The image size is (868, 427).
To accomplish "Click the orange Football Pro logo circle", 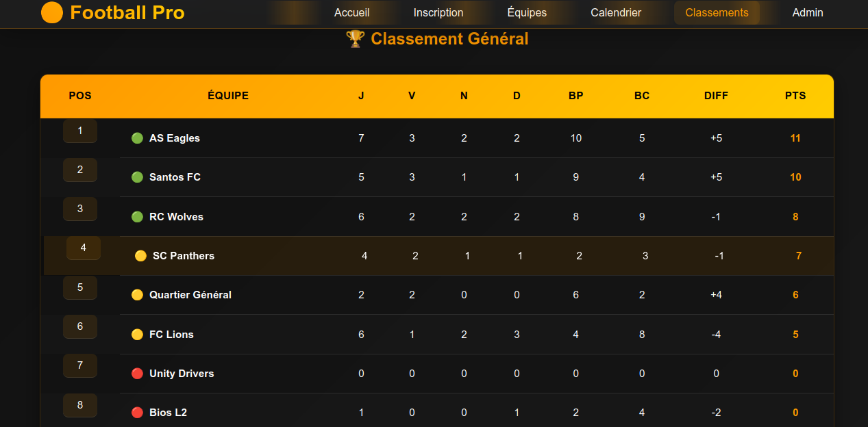I will coord(52,12).
